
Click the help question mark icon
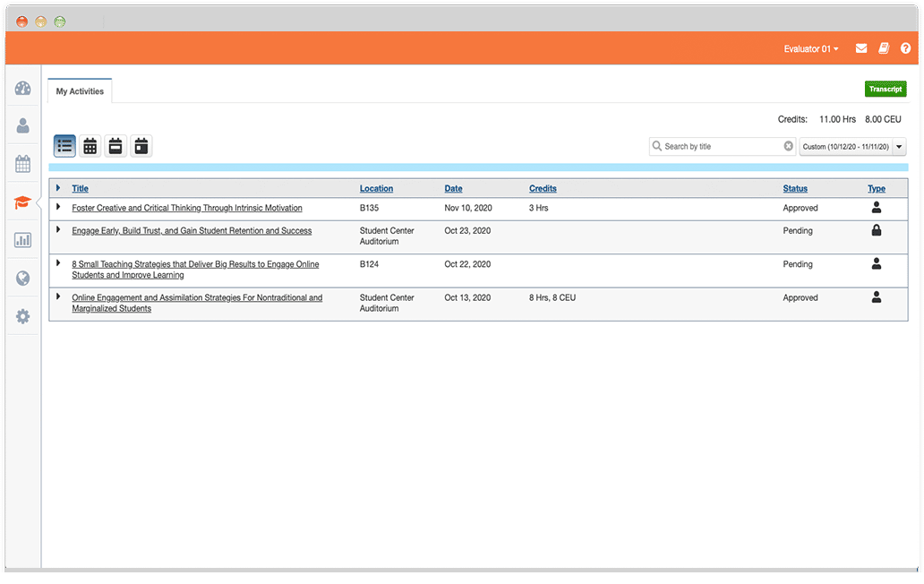coord(905,48)
